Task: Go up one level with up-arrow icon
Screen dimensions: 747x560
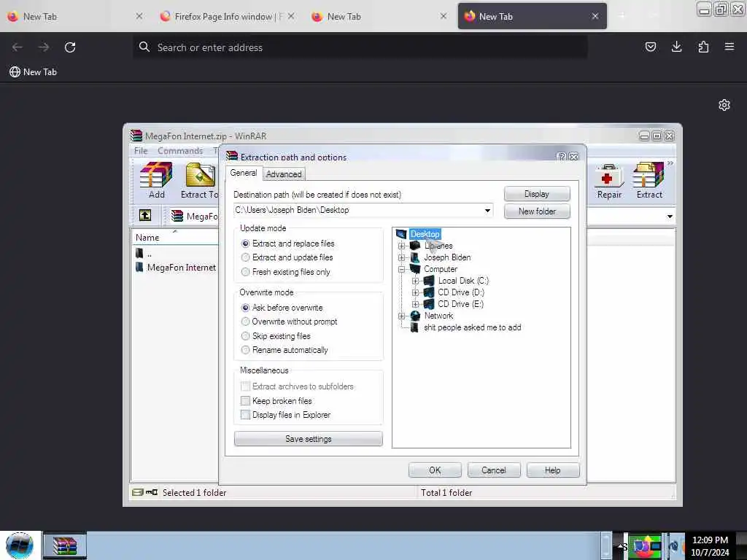Action: [x=145, y=215]
